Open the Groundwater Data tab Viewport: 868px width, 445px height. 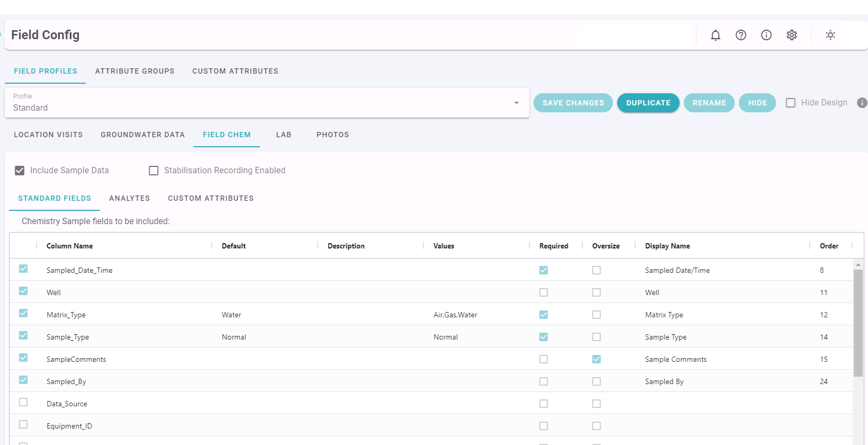tap(143, 135)
